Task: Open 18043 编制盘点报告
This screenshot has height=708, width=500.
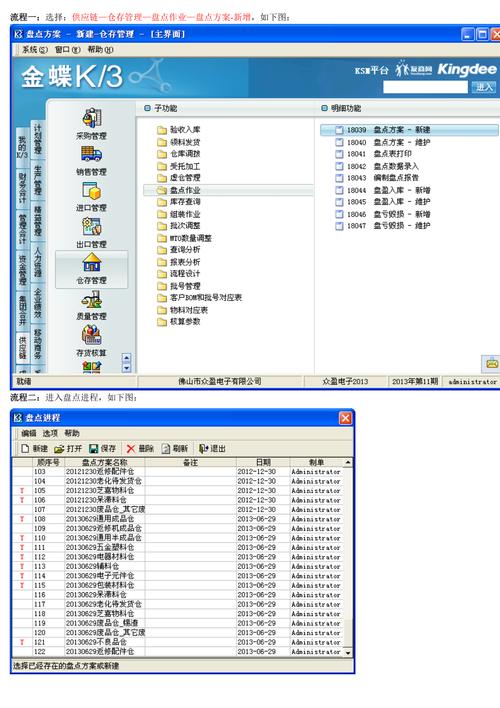Action: coord(378,178)
